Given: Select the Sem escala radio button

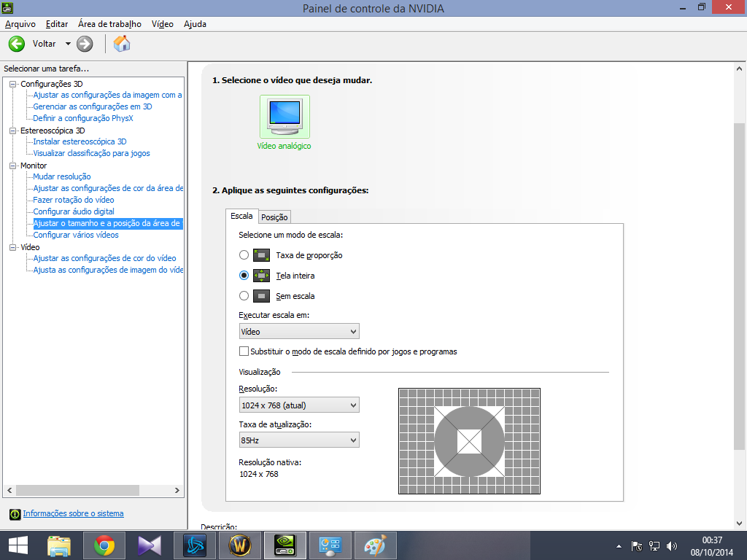Looking at the screenshot, I should tap(244, 296).
